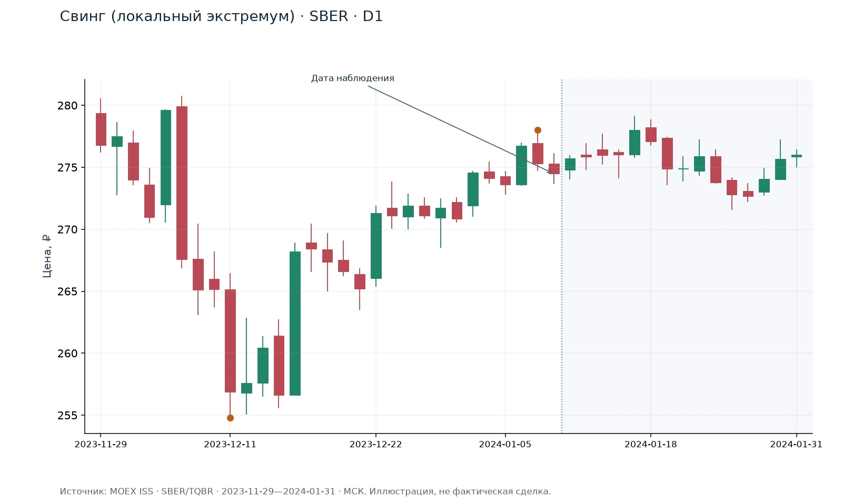This screenshot has width=853, height=504.
Task: Click the x-axis label 2024-01-05
Action: click(x=505, y=445)
